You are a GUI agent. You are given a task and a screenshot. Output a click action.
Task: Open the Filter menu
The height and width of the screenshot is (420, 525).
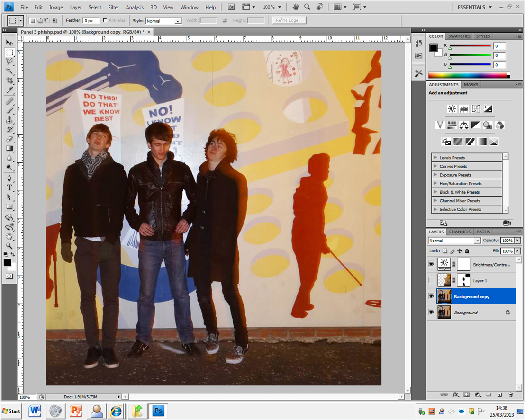[113, 7]
